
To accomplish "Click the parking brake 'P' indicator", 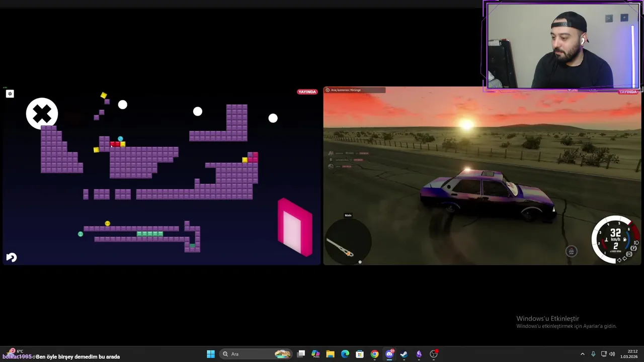I will click(633, 248).
